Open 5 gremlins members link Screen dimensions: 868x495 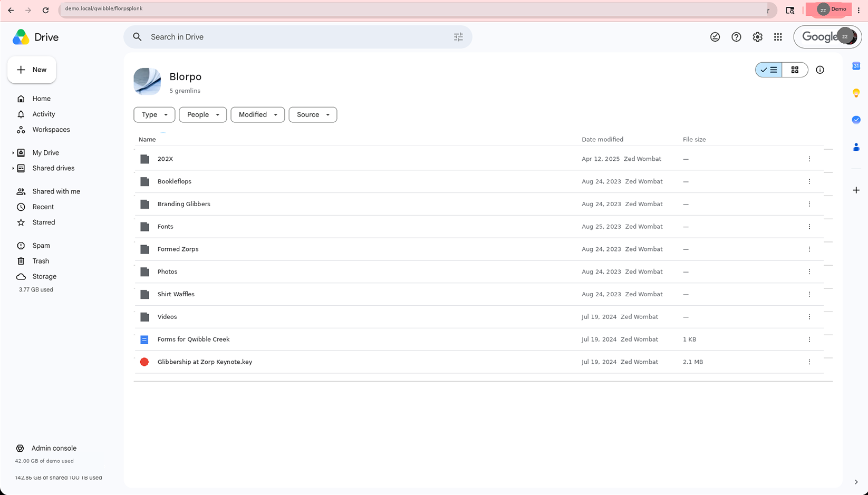click(x=185, y=91)
